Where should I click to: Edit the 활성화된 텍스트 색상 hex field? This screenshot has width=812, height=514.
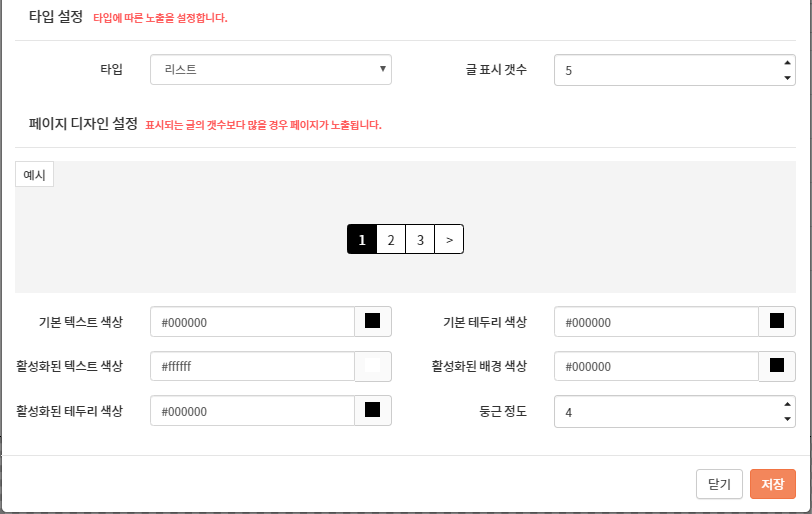click(x=252, y=366)
